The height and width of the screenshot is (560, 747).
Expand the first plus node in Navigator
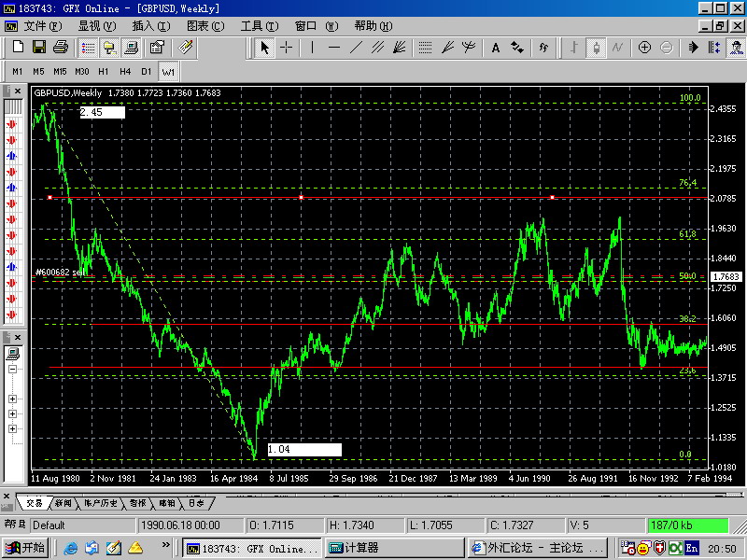(x=13, y=399)
